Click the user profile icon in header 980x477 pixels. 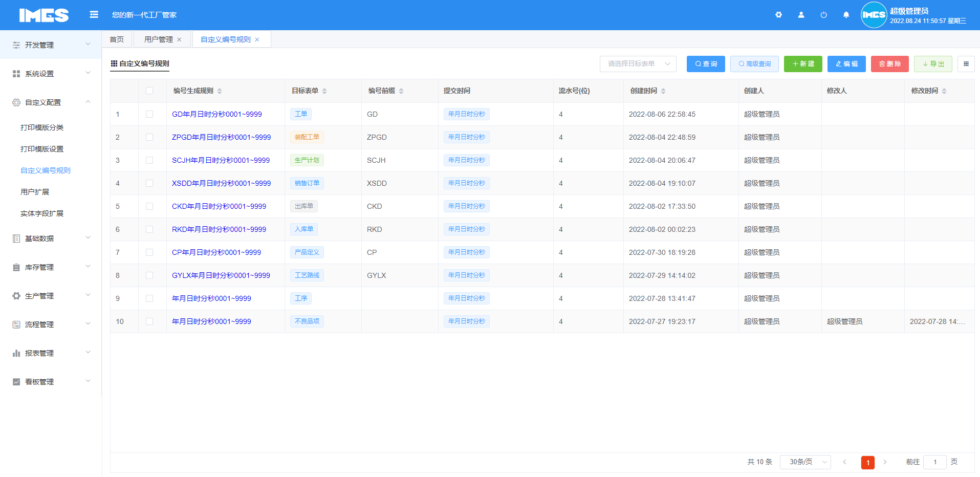point(801,15)
